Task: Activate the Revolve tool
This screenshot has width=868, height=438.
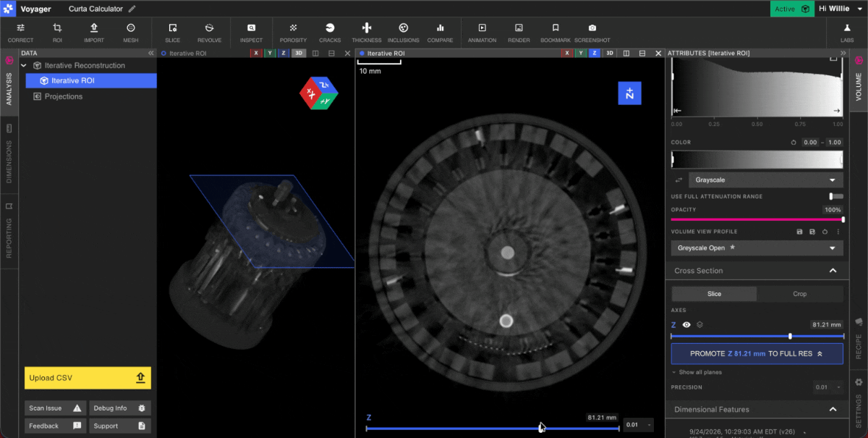Action: tap(209, 32)
